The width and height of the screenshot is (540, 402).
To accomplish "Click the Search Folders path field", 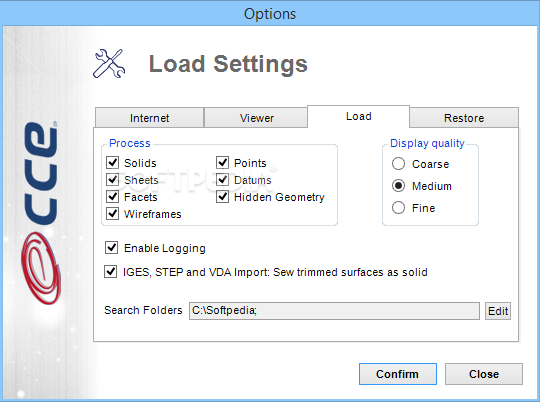I will (334, 311).
